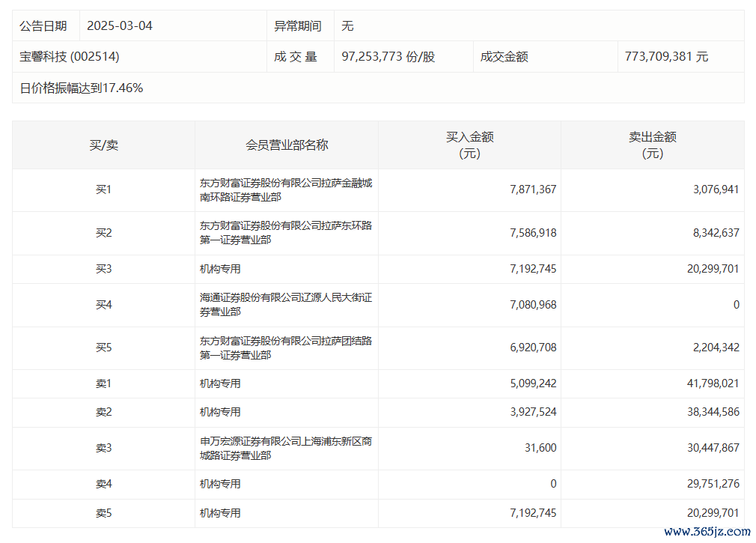Viewport: 756px width, 543px height.
Task: Click 机构专用 in the 卖1 row
Action: coord(220,384)
